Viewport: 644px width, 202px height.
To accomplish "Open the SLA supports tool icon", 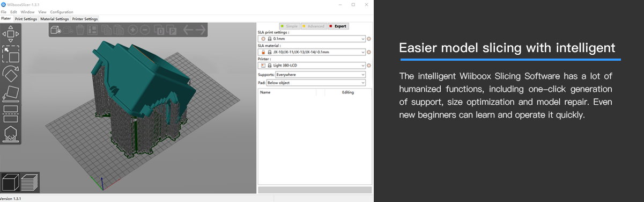I will pos(11,133).
